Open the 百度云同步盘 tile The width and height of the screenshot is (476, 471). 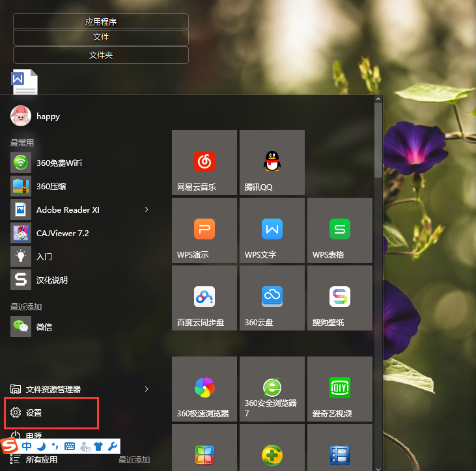[x=204, y=298]
